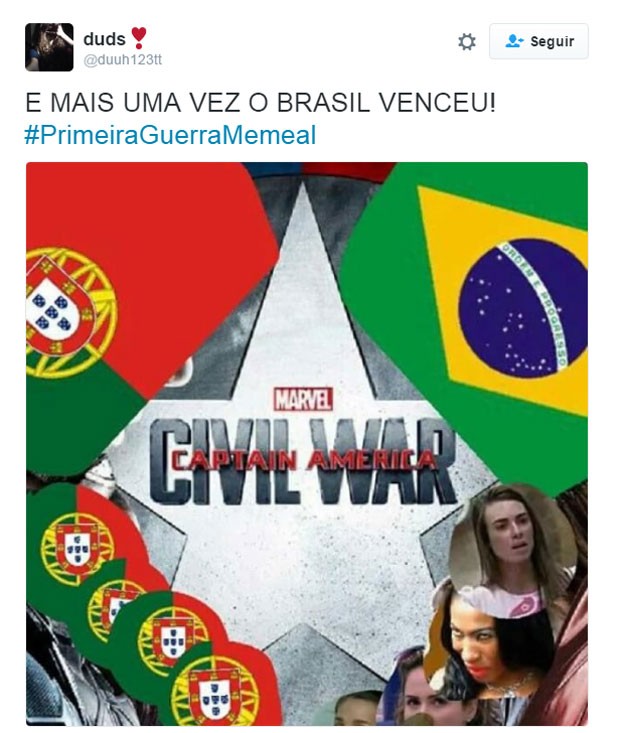Click the topmost small Portuguese flag circle
The width and height of the screenshot is (620, 733).
click(77, 542)
